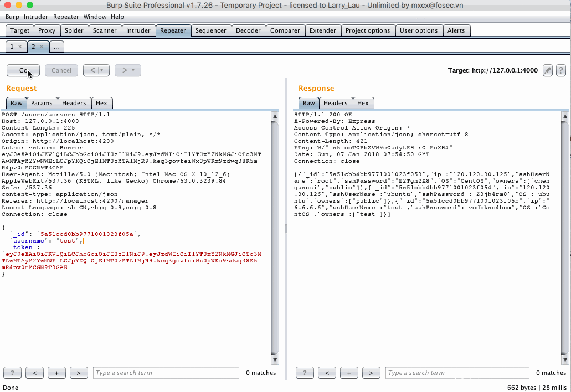Go to previous match in request search

(34, 373)
